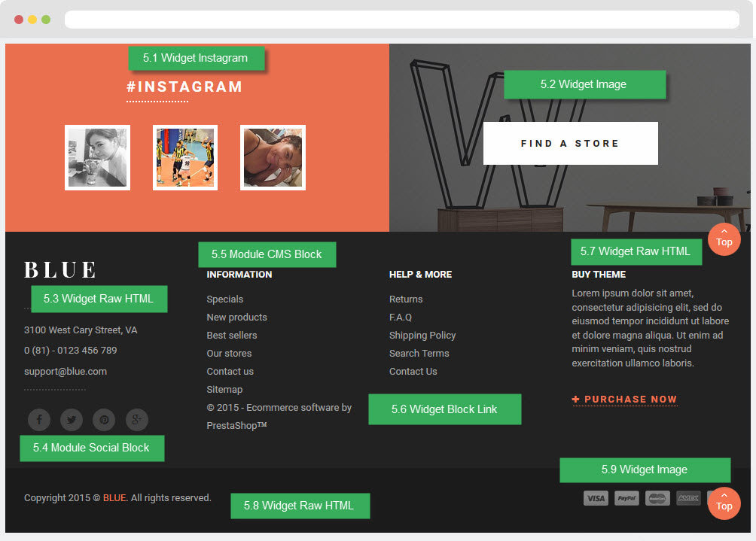
Task: Click the upper orange Top button
Action: 724,239
